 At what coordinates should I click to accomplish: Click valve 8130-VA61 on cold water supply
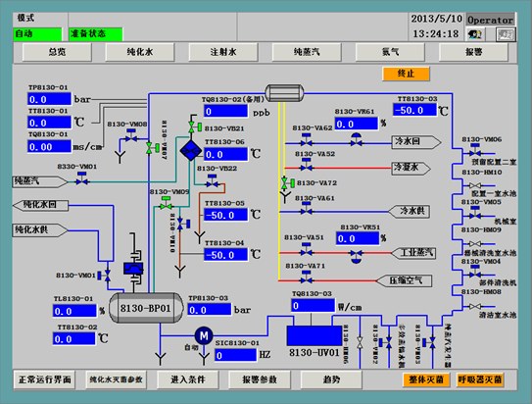pyautogui.click(x=307, y=209)
